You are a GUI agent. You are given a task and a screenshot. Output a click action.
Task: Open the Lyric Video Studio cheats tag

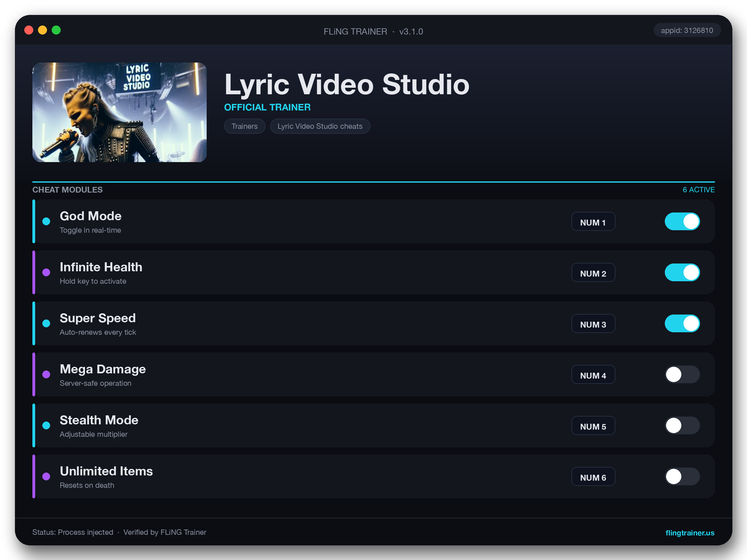tap(320, 126)
